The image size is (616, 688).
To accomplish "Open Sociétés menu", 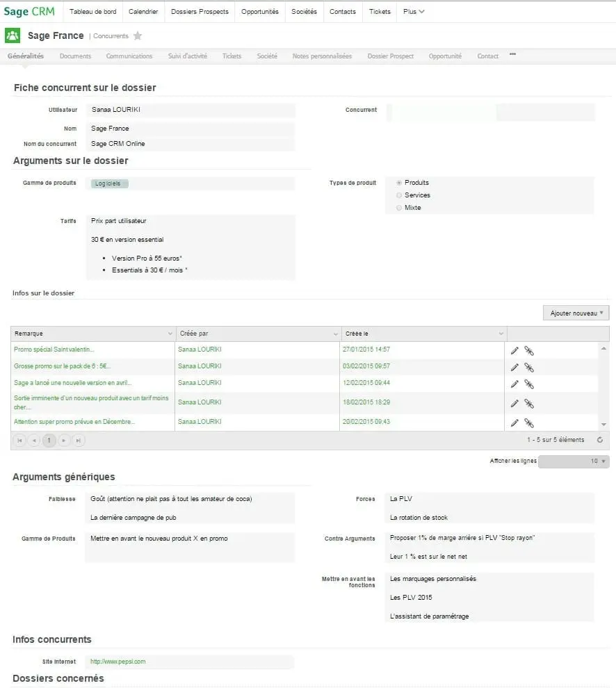I will pos(305,11).
